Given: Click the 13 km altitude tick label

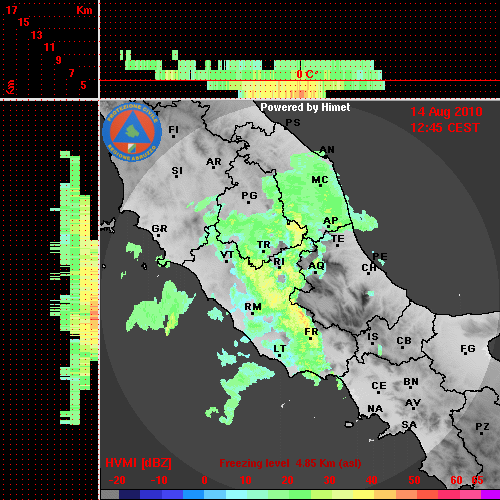Looking at the screenshot, I should (37, 35).
